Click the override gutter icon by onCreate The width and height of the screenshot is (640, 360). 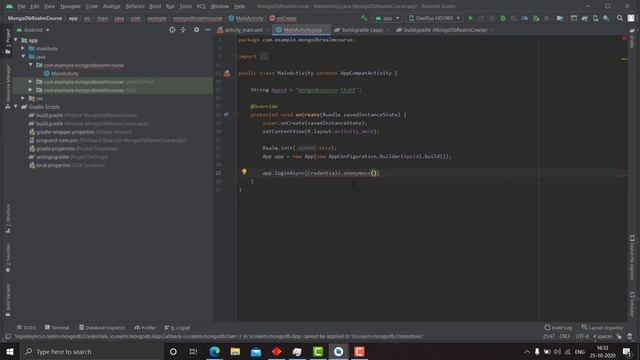click(227, 115)
